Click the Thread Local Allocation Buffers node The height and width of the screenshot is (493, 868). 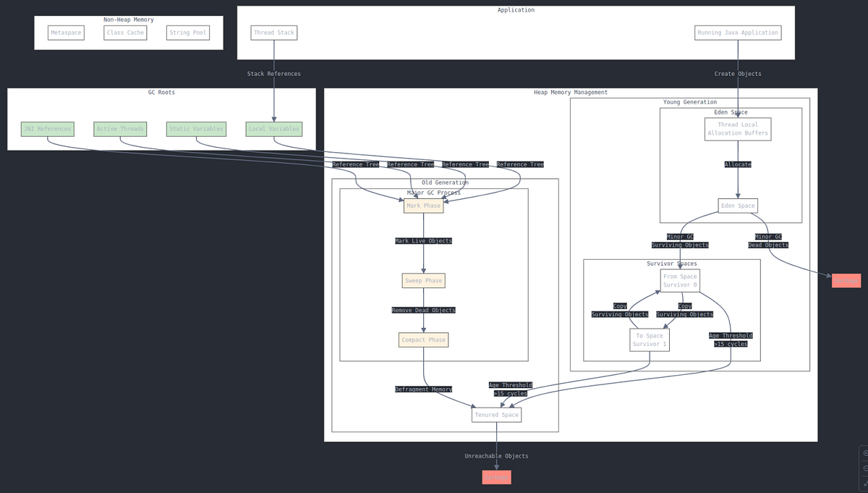point(737,128)
